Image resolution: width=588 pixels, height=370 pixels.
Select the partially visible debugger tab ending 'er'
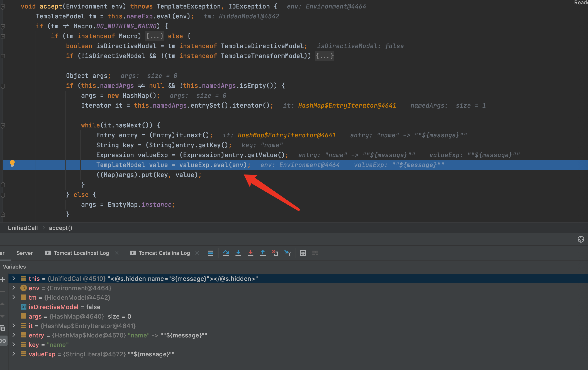click(x=2, y=253)
